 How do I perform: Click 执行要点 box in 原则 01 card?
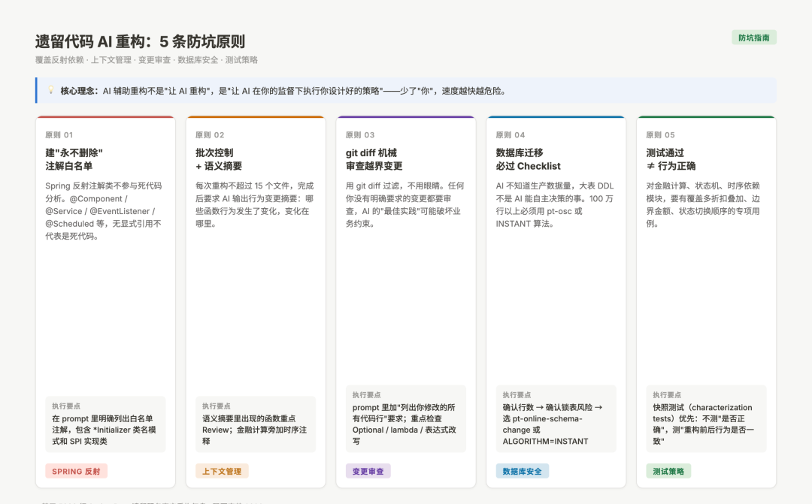pyautogui.click(x=106, y=424)
